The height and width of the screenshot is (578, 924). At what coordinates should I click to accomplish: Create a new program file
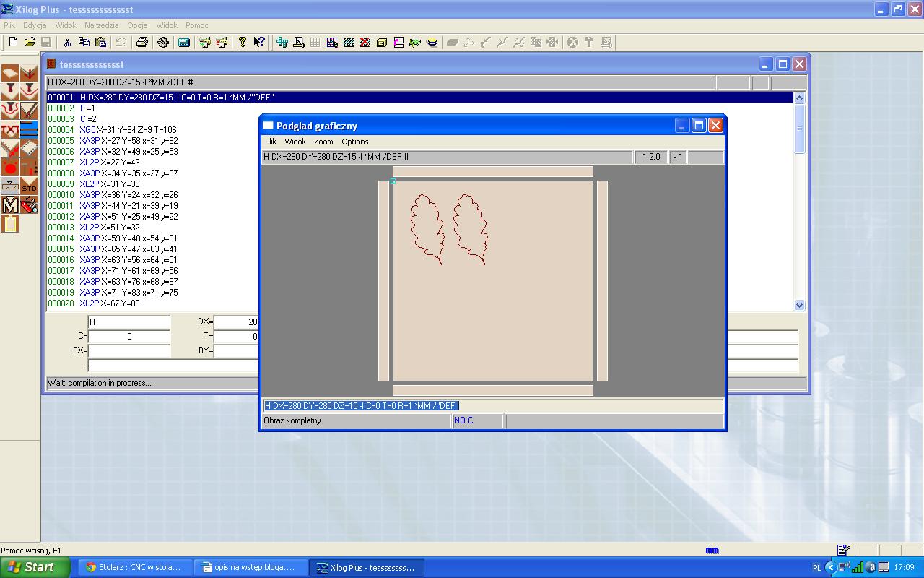(14, 42)
